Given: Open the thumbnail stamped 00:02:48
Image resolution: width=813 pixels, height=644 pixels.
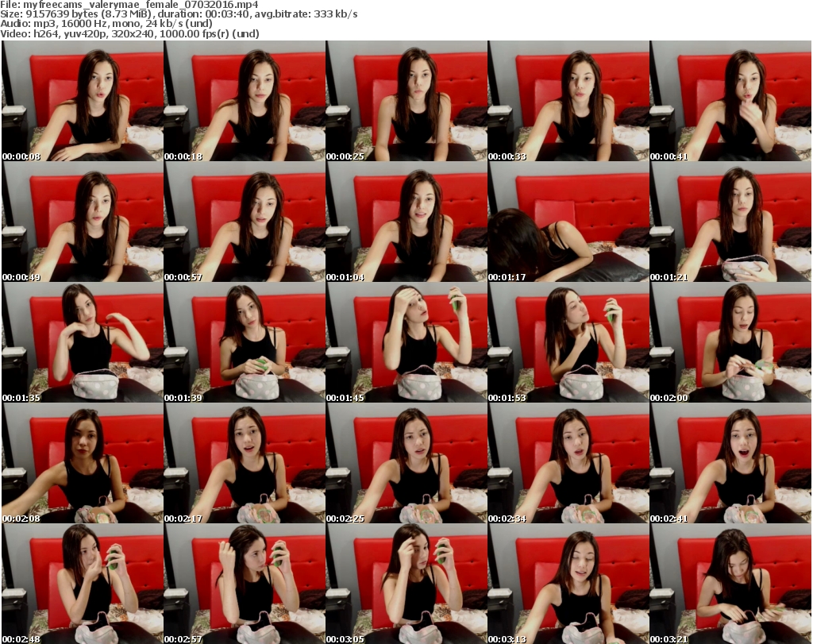Looking at the screenshot, I should (x=83, y=584).
